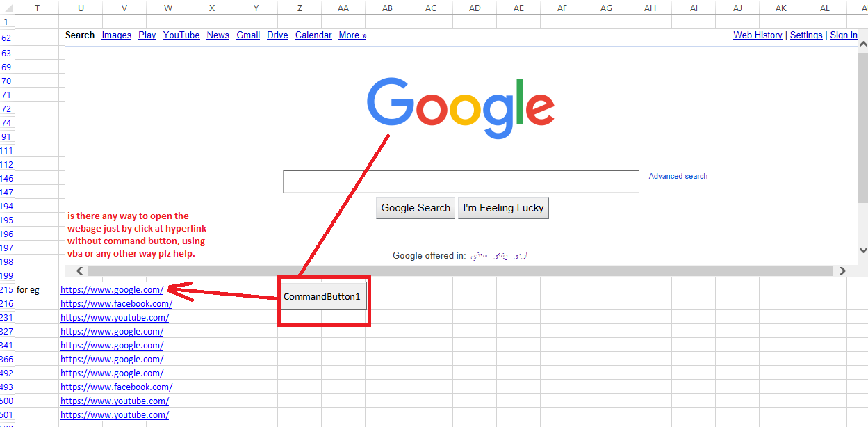
Task: Click the Google Search button
Action: (416, 208)
